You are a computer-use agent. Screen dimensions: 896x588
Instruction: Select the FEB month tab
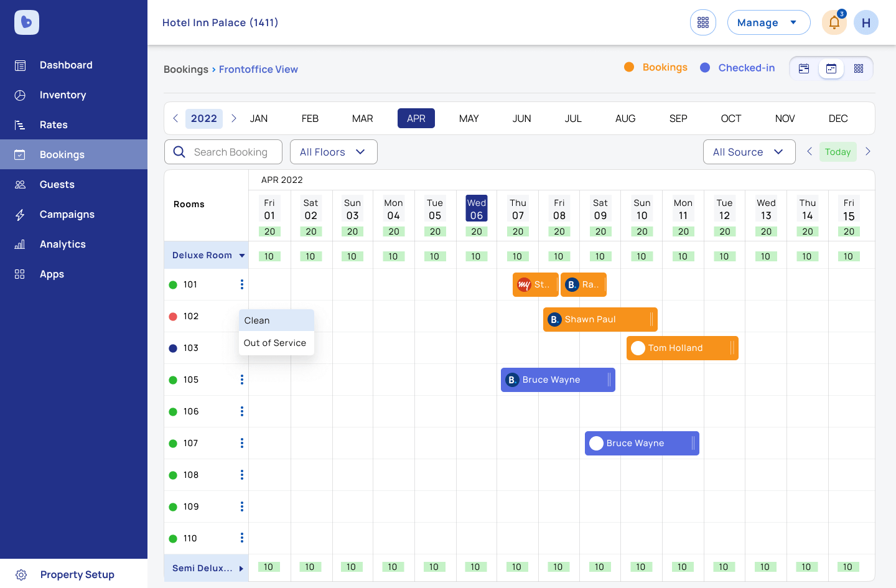[x=310, y=118]
